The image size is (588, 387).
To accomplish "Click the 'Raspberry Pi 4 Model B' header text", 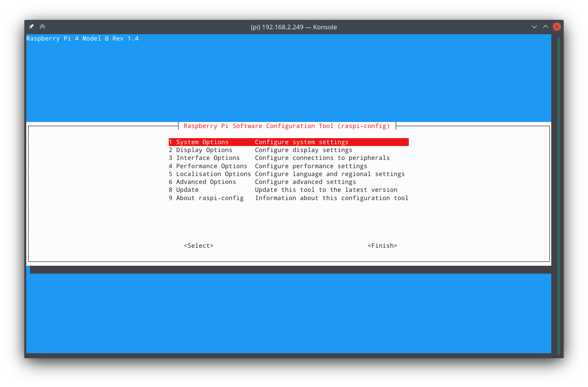I will (x=82, y=39).
